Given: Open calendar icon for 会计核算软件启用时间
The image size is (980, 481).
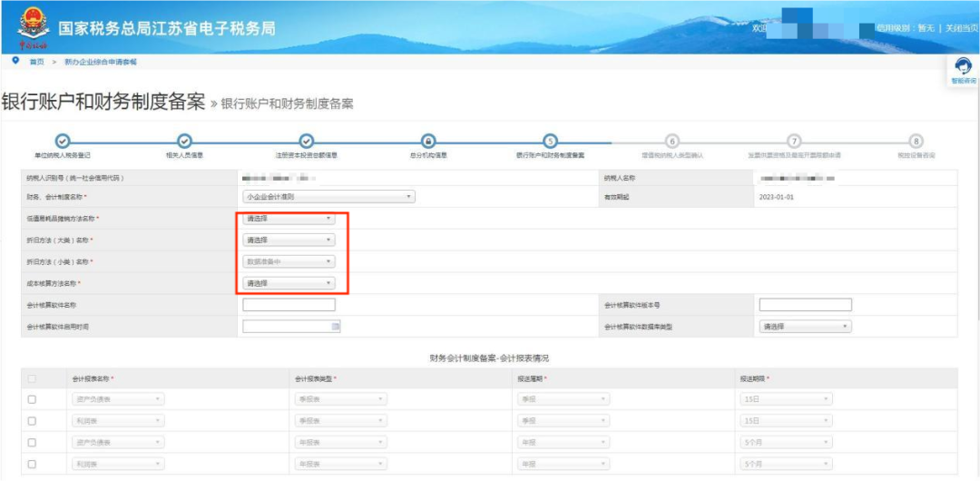Looking at the screenshot, I should [335, 326].
